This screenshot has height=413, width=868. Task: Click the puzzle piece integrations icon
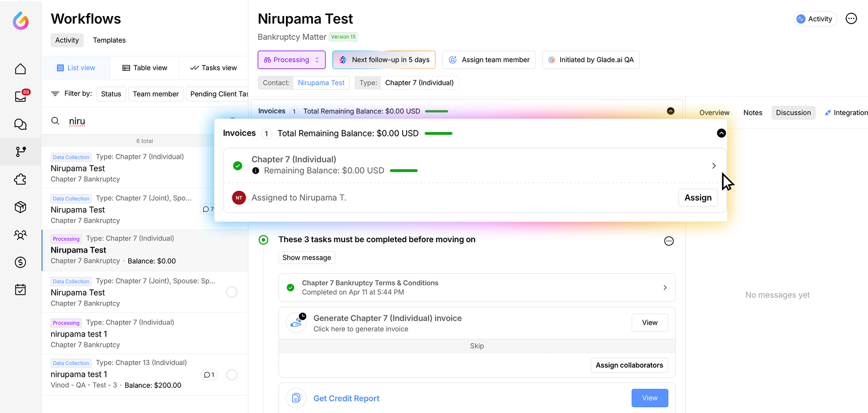tap(20, 179)
